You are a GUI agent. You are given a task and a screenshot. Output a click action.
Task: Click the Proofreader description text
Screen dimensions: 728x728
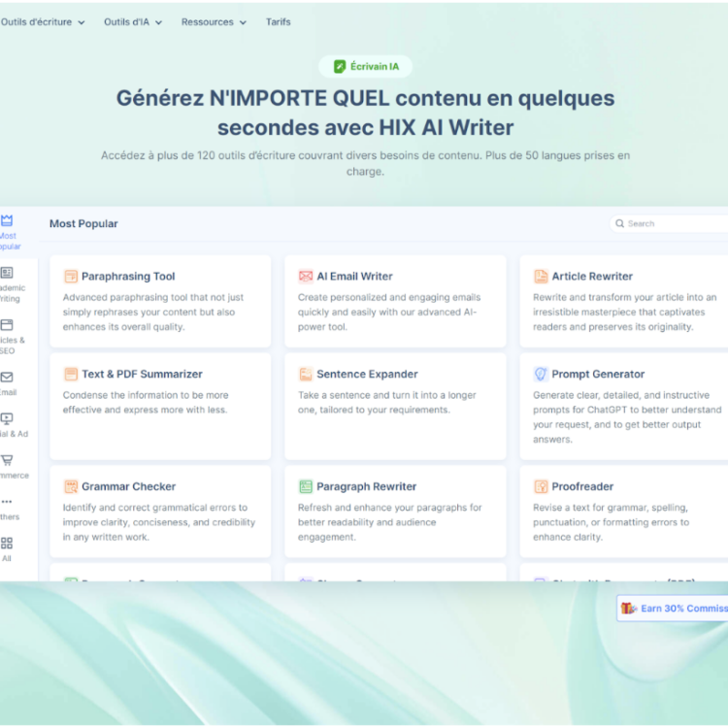(611, 522)
